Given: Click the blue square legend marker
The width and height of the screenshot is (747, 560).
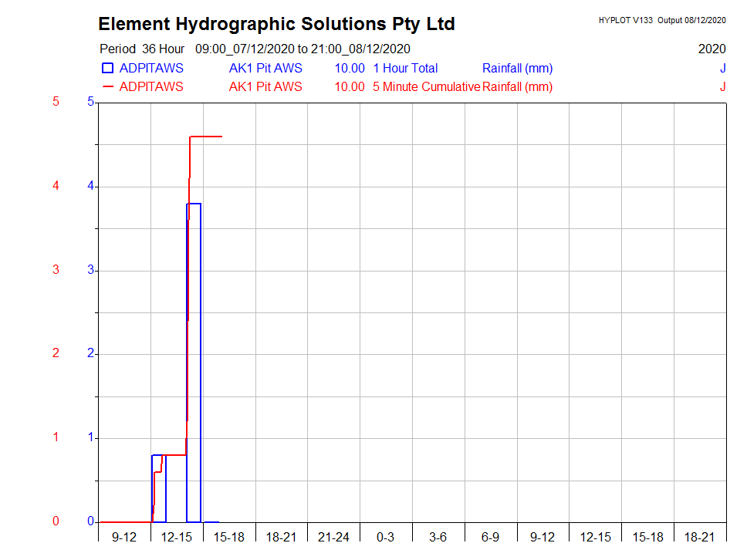Looking at the screenshot, I should (108, 68).
